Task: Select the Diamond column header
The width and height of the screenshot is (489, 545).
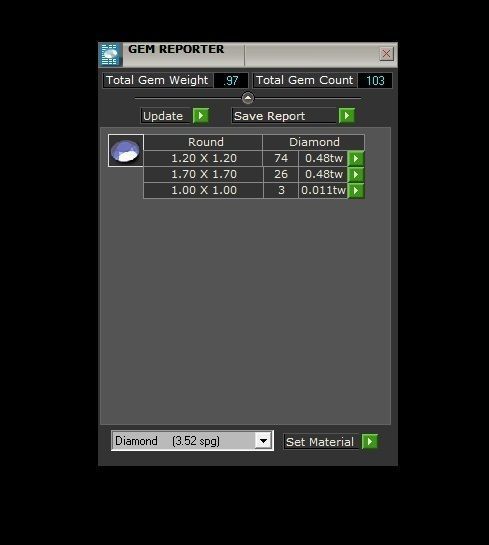Action: [x=314, y=142]
